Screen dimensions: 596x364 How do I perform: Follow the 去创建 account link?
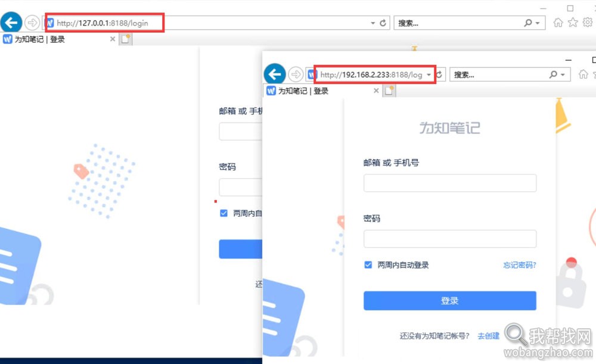(489, 336)
